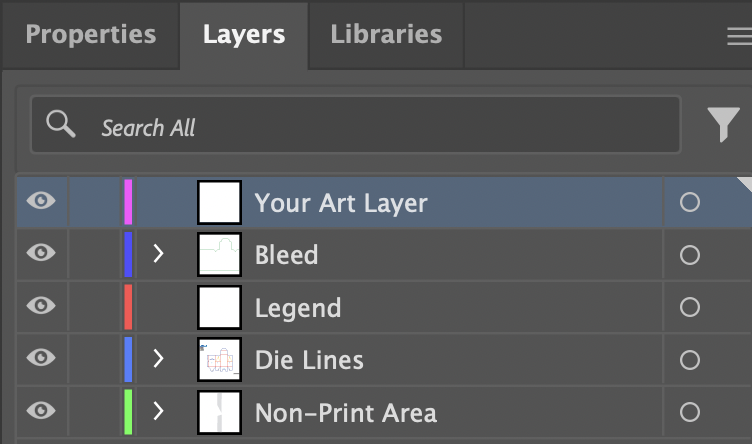
Task: Click target circle for Bleed layer
Action: click(x=689, y=255)
